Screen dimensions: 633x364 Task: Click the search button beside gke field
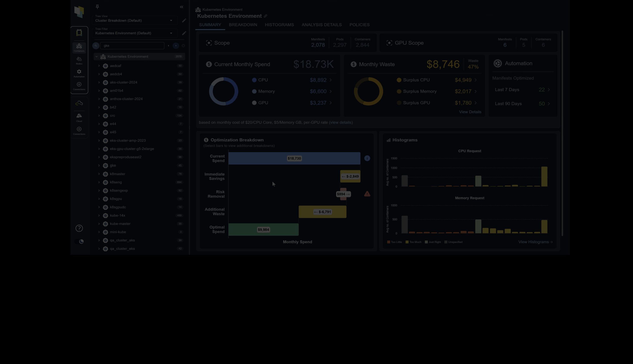point(96,46)
